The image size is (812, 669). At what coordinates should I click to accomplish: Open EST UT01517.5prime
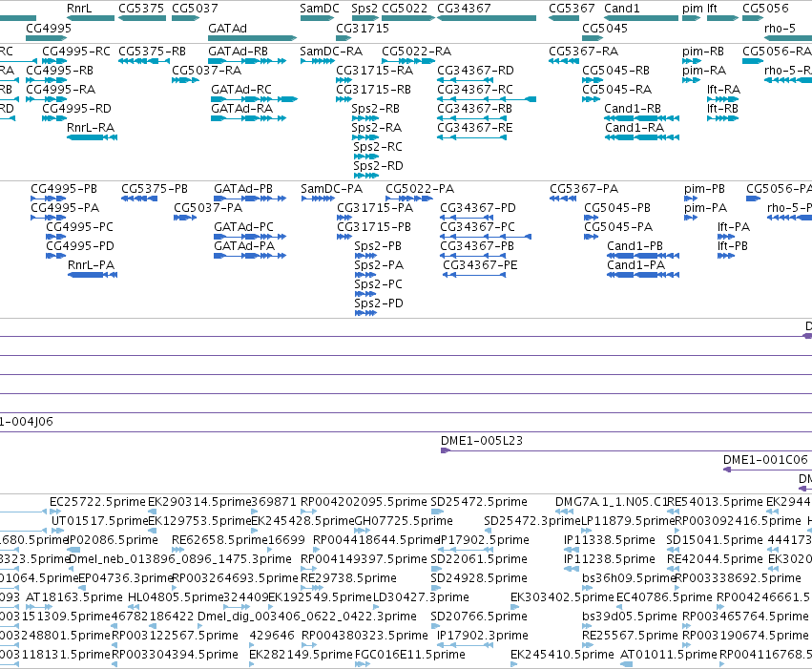[100, 521]
